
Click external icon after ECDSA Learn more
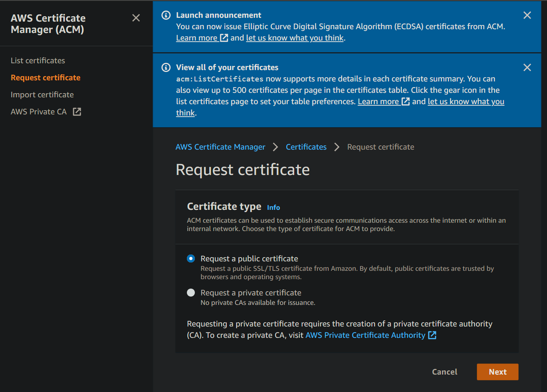pos(224,38)
